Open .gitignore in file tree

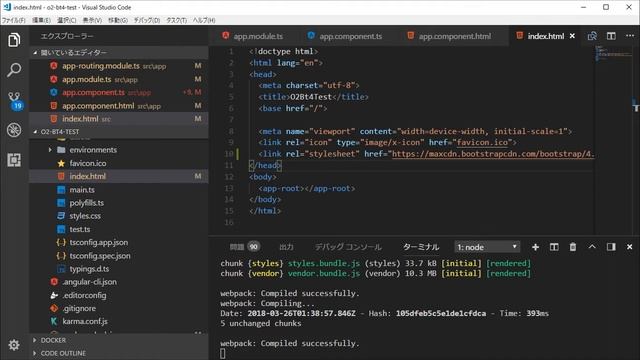(x=118, y=309)
